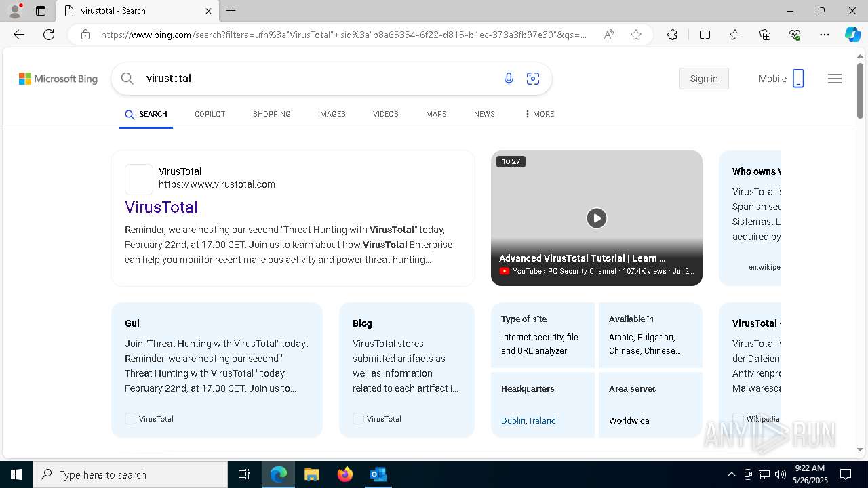Click in the Bing search input field

[319, 79]
